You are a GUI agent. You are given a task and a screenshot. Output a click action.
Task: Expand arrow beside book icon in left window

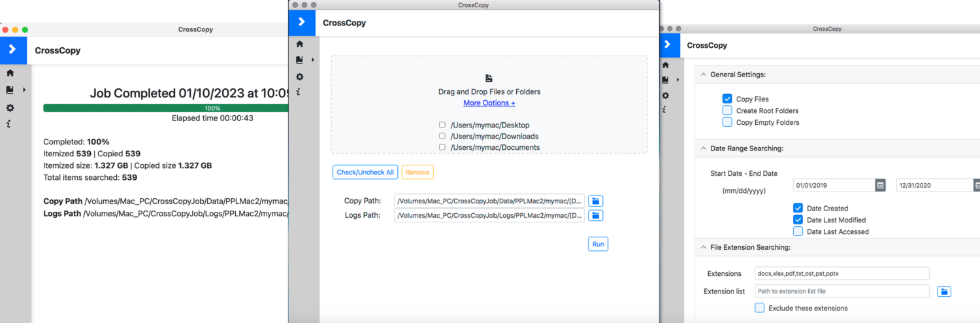tap(24, 90)
